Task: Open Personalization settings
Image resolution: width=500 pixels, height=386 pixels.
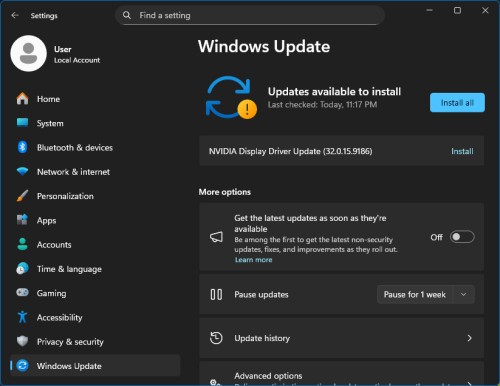Action: point(95,196)
